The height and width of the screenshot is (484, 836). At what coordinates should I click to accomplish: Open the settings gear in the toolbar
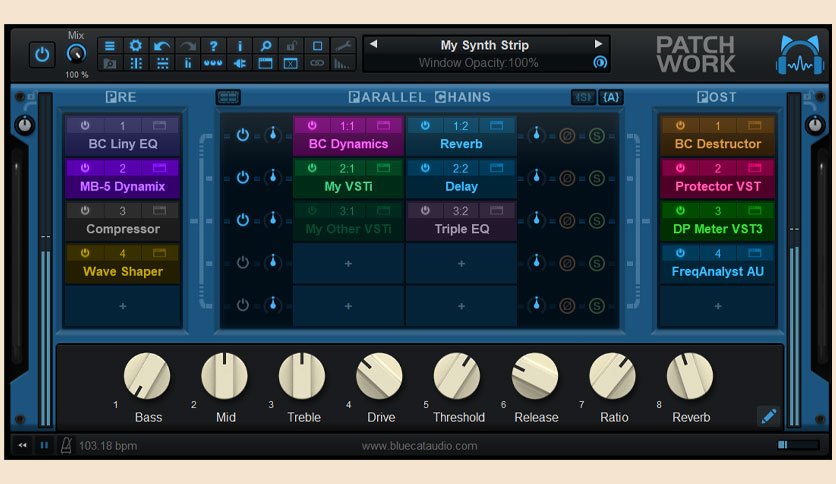coord(136,46)
